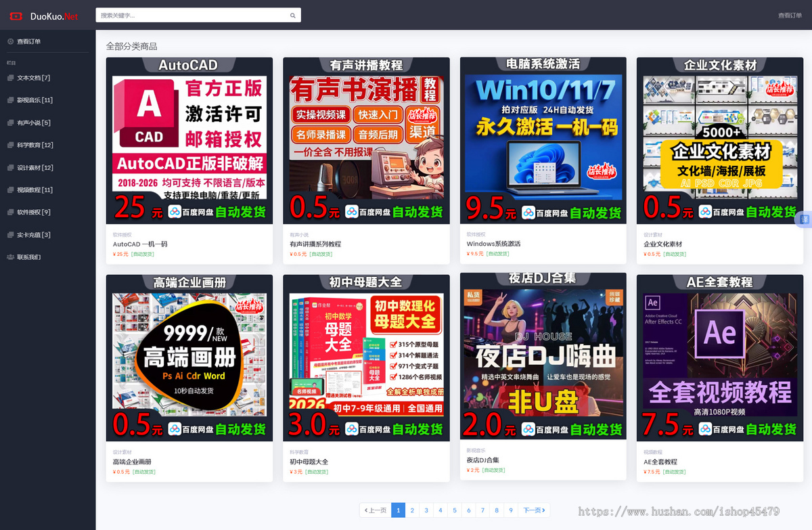Open the 夜店DJ合集 product image

[543, 356]
